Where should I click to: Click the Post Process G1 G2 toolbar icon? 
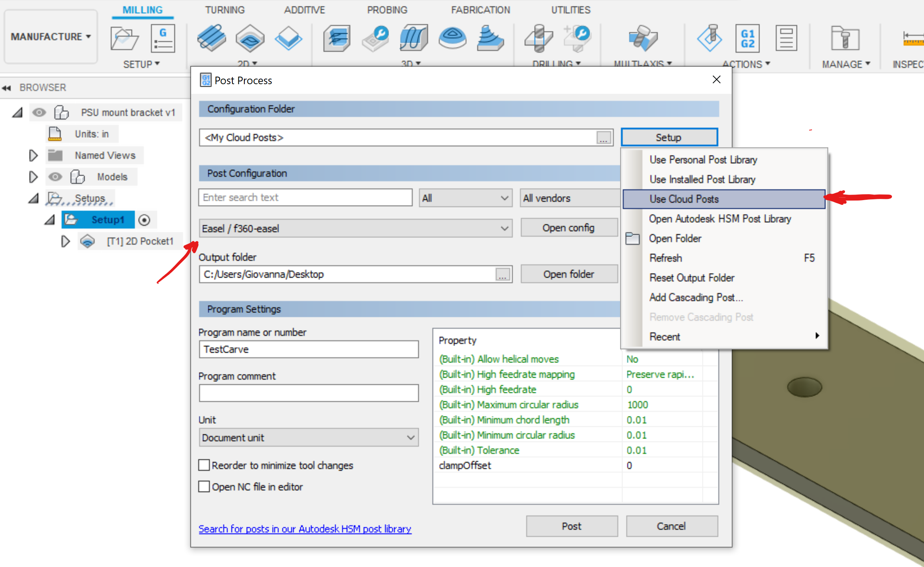(747, 39)
